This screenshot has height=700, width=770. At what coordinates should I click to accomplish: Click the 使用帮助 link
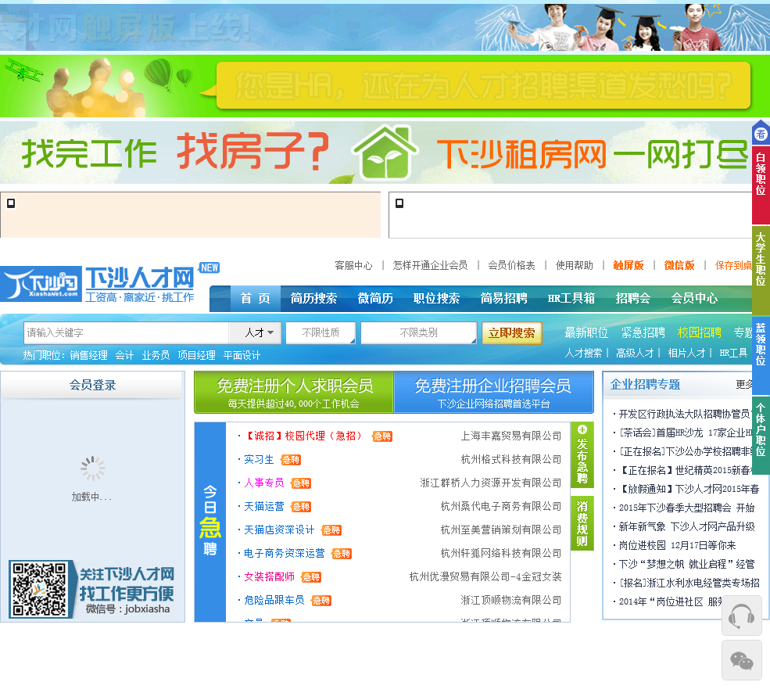coord(575,266)
